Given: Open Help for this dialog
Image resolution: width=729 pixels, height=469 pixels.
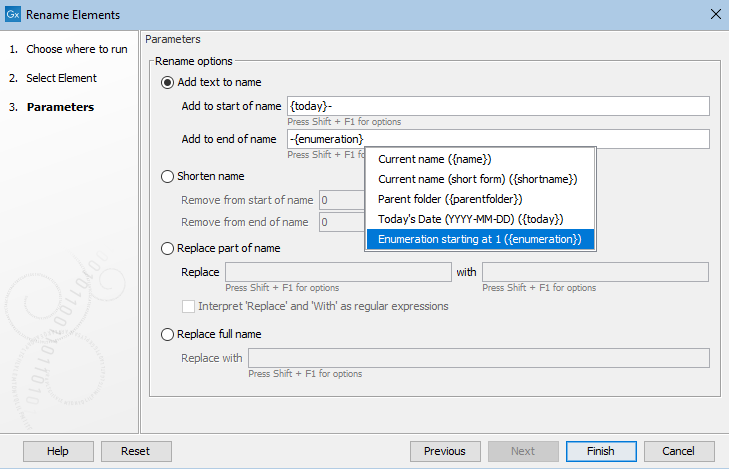Looking at the screenshot, I should tap(58, 451).
